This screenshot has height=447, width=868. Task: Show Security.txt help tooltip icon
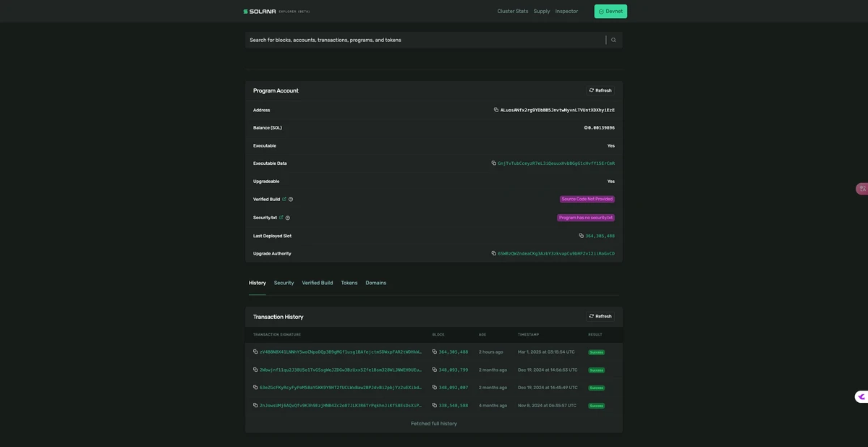[288, 218]
